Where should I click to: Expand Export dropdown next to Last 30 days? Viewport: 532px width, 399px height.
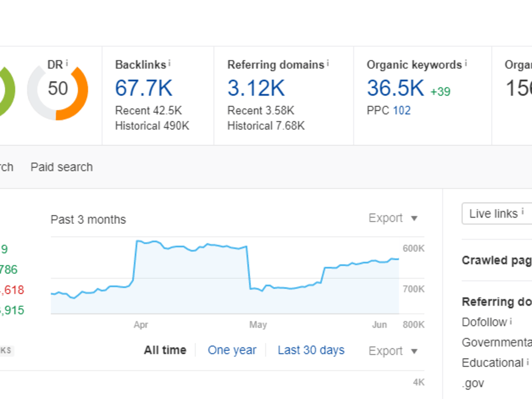[393, 351]
